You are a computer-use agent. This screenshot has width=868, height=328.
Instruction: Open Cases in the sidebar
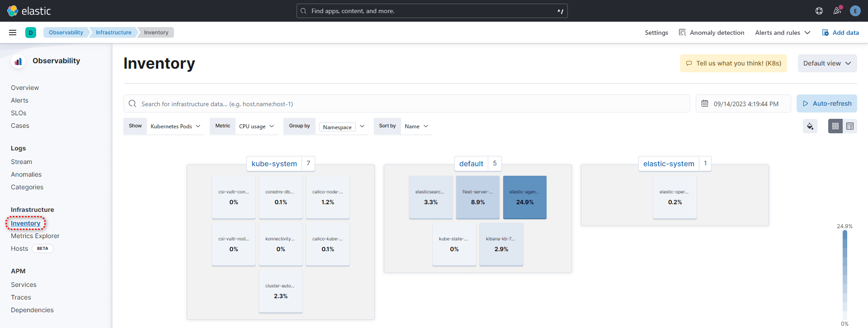pos(20,126)
